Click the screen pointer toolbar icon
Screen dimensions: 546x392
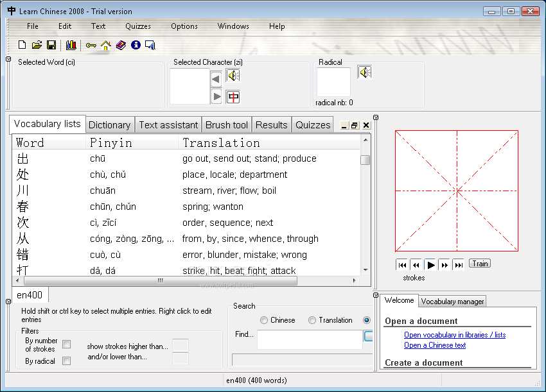pos(150,45)
